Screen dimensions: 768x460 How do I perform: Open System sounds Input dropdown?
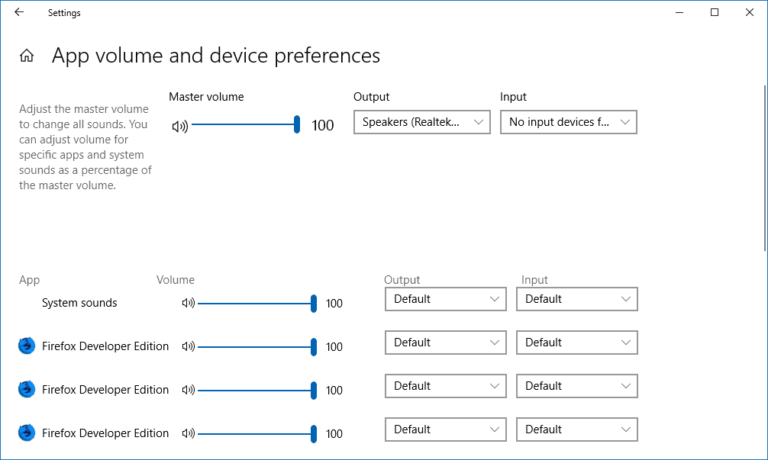point(577,299)
